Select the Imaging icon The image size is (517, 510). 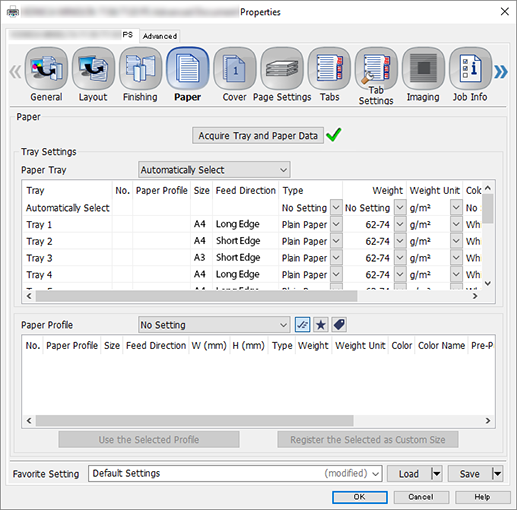pyautogui.click(x=423, y=69)
